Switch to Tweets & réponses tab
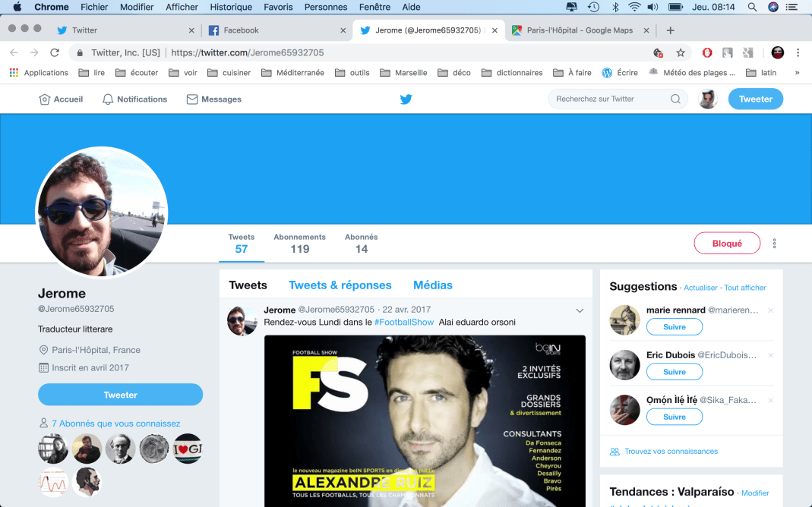The width and height of the screenshot is (812, 507). pos(340,285)
